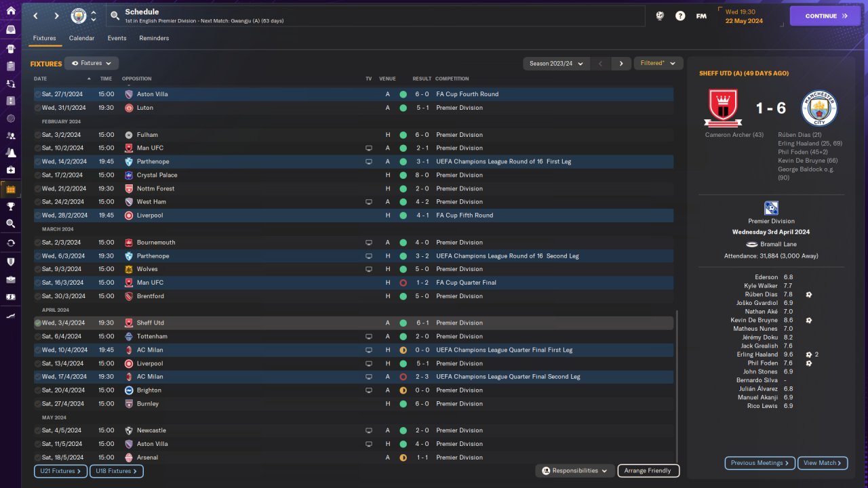Viewport: 868px width, 488px height.
Task: Go forward with the right arrow
Action: coord(56,16)
